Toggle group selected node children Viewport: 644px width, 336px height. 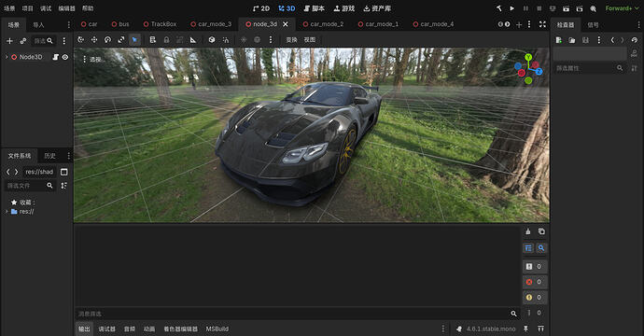point(179,40)
